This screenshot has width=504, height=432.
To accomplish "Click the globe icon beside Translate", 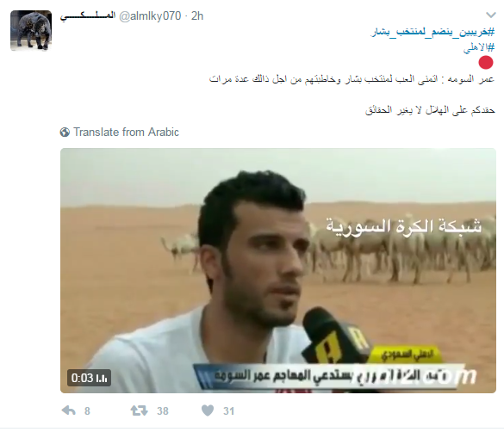I will click(65, 133).
